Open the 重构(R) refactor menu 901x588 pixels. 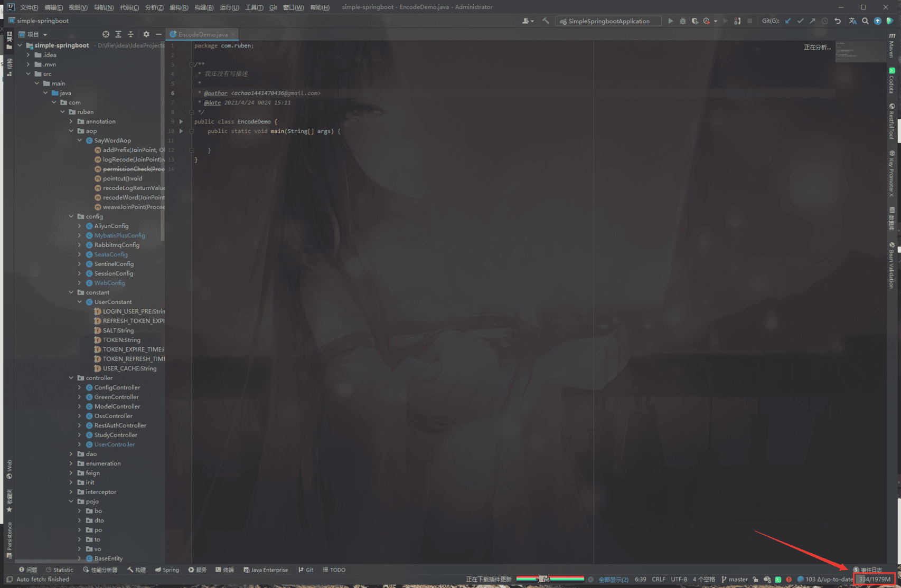point(179,7)
